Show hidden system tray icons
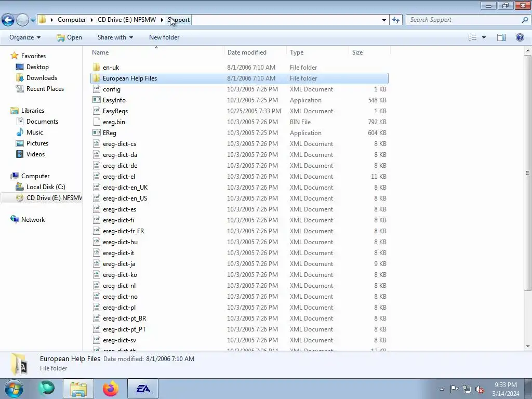532x399 pixels. (x=442, y=389)
